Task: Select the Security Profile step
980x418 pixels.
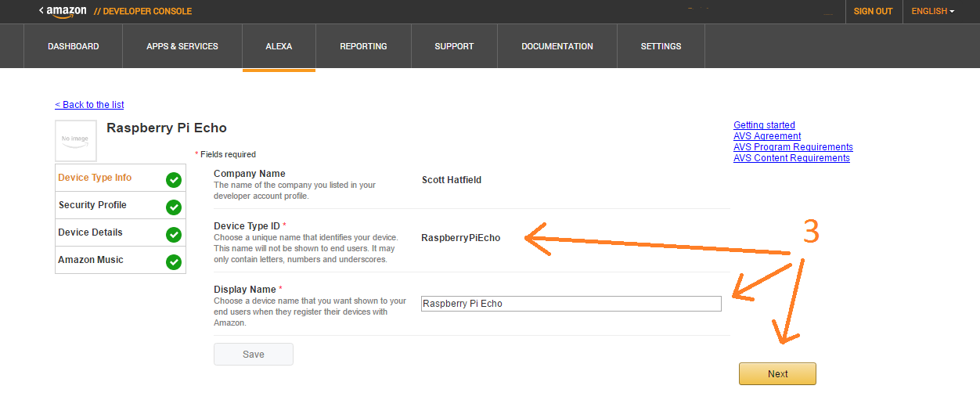Action: tap(121, 205)
